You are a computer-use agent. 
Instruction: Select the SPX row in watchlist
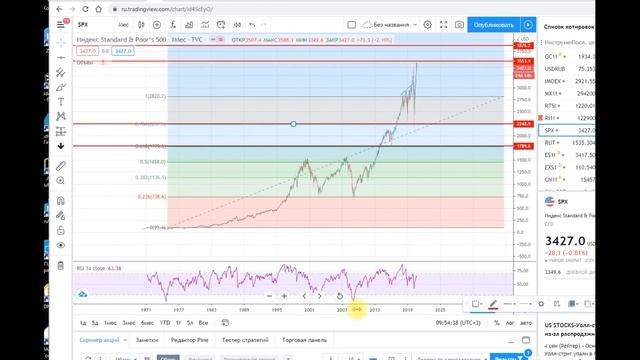click(567, 130)
